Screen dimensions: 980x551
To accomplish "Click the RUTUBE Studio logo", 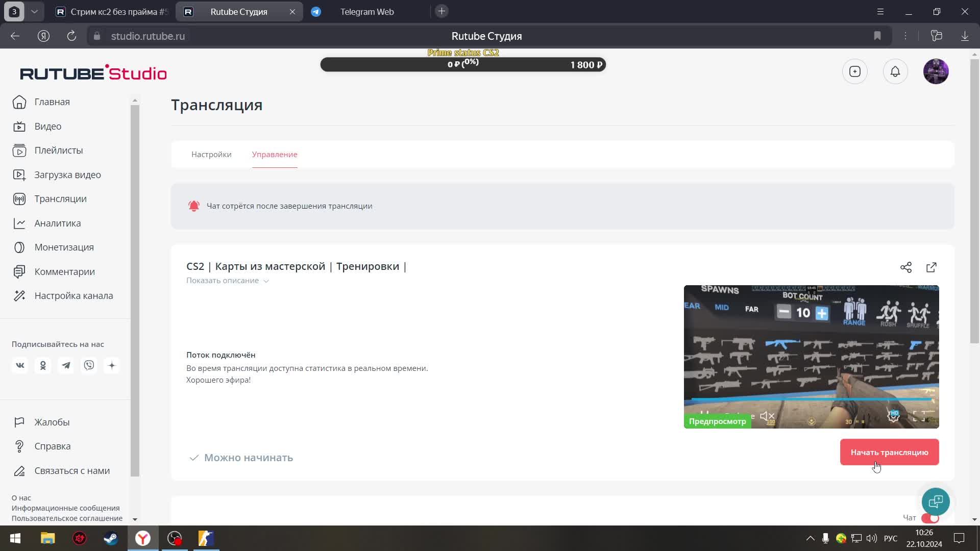I will click(93, 73).
